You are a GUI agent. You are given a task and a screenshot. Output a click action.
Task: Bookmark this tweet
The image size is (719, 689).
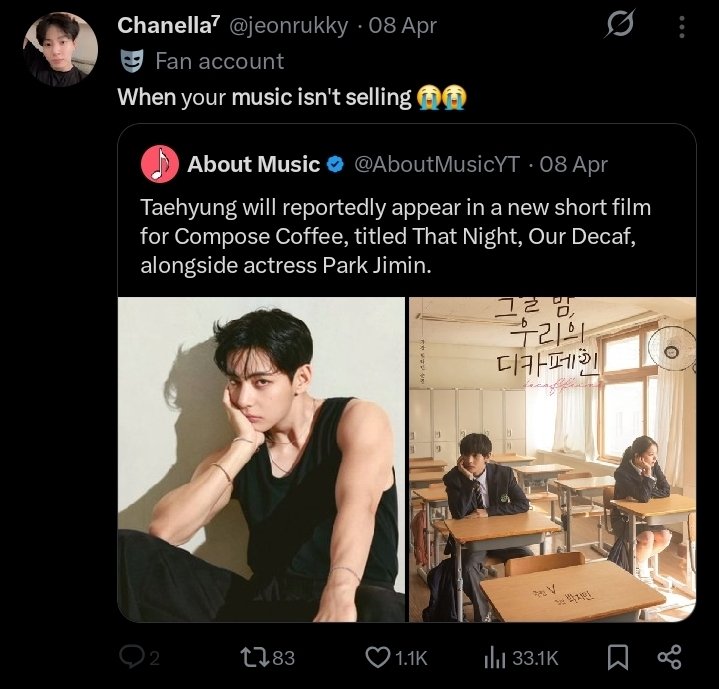point(618,657)
